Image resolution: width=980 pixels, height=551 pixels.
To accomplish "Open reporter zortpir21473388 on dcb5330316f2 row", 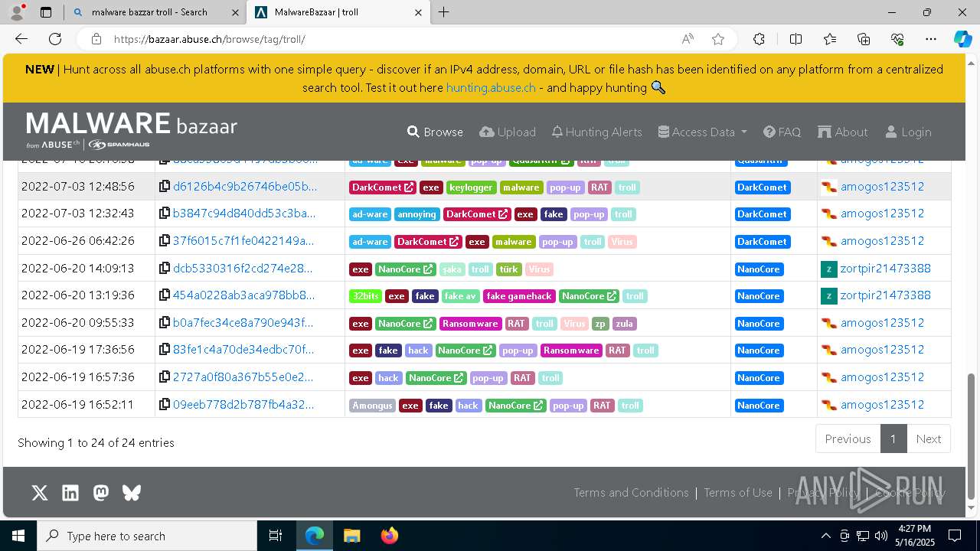I will pyautogui.click(x=886, y=269).
